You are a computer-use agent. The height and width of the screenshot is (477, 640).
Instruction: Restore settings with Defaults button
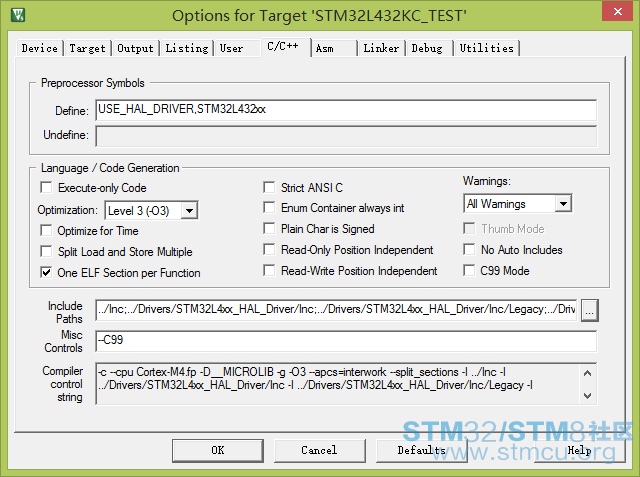422,450
